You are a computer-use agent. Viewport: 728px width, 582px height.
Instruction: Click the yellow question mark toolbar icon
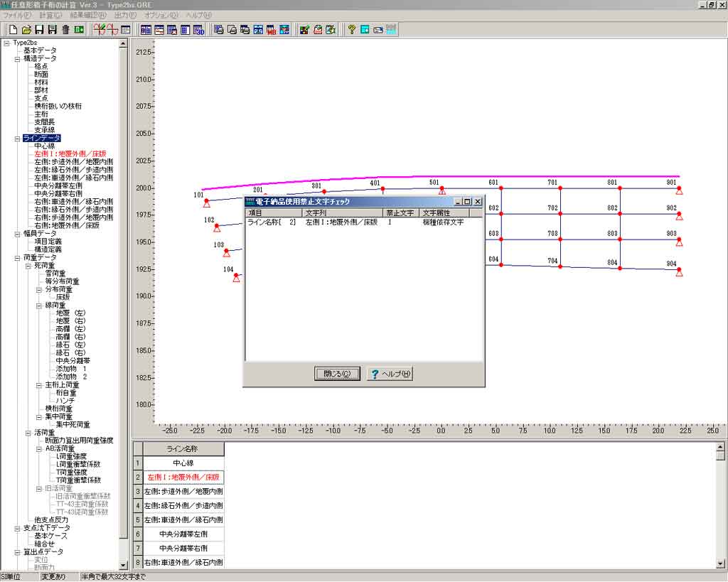[351, 30]
